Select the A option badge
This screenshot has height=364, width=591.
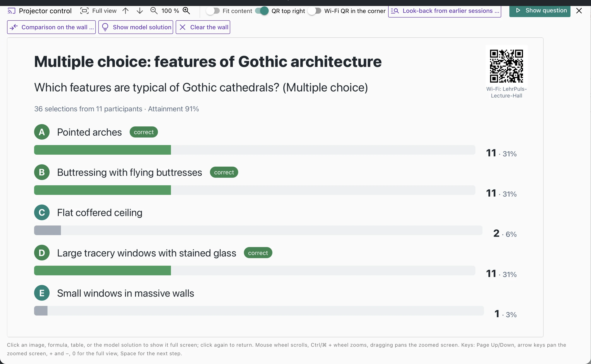42,132
